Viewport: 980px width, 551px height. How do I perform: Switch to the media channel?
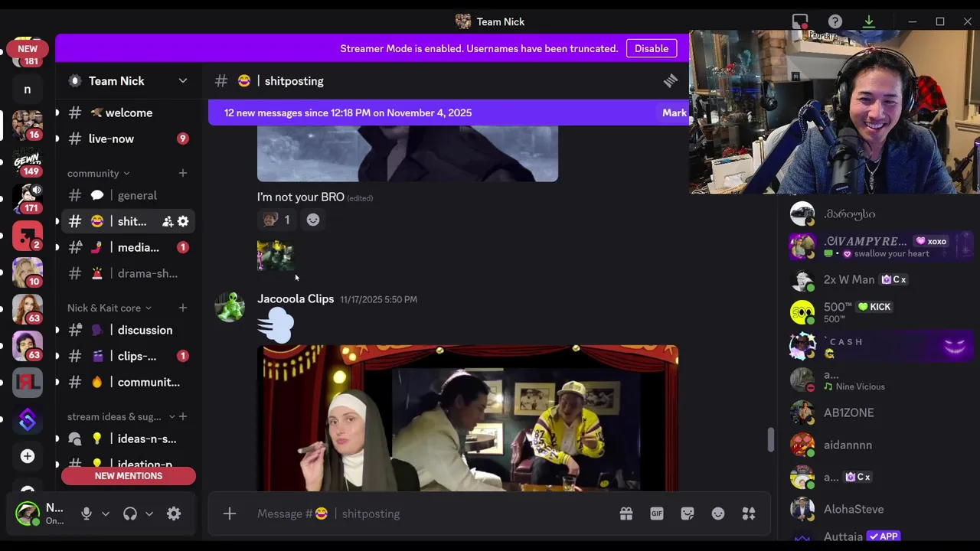pos(128,247)
